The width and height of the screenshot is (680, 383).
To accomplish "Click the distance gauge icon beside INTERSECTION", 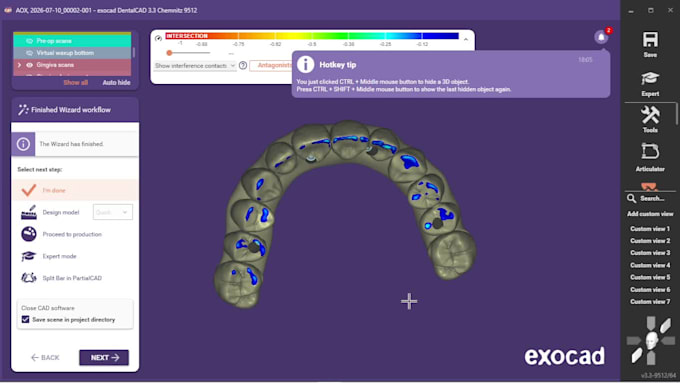I will (158, 38).
